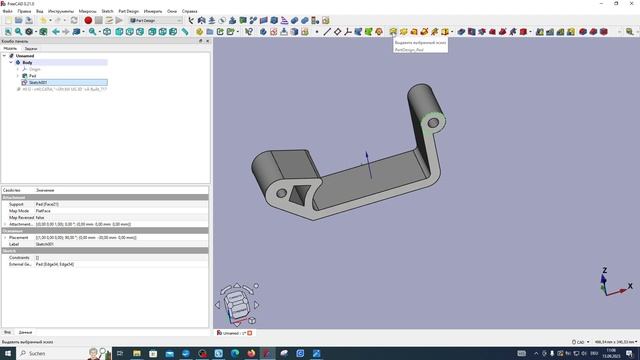
Task: Open the Вид menu
Action: [40, 11]
